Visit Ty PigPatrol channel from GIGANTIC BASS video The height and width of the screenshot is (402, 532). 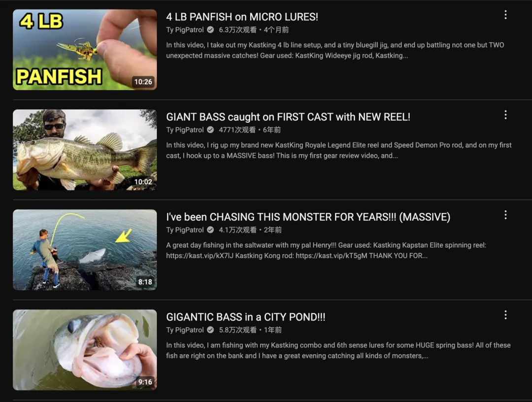pos(185,330)
